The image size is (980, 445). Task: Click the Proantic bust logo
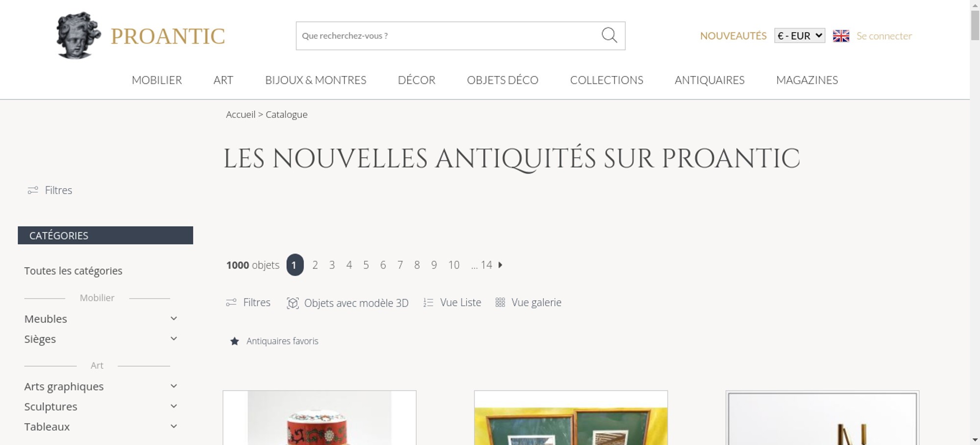78,35
